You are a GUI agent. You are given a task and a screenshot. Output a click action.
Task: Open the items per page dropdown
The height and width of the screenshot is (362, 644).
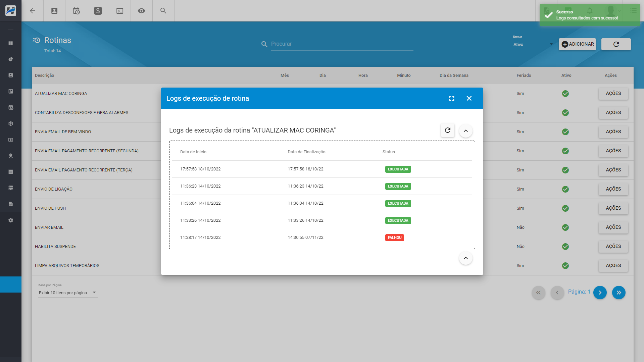pyautogui.click(x=67, y=293)
